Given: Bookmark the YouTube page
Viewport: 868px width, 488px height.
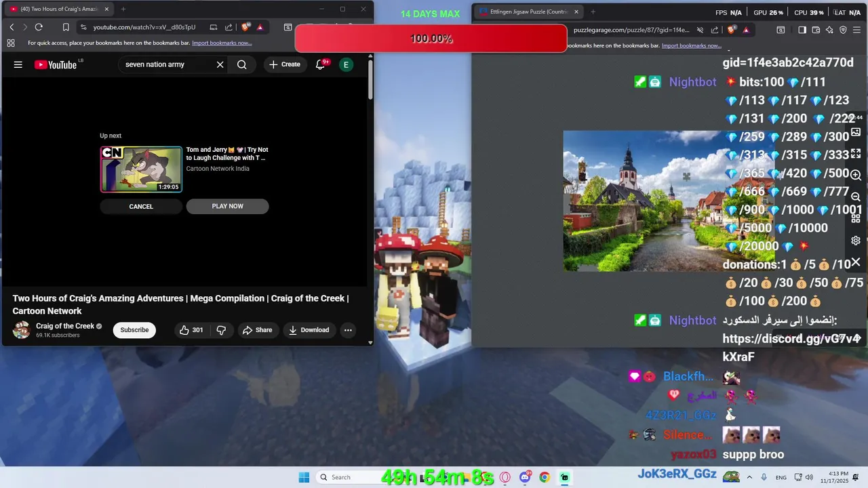Looking at the screenshot, I should pyautogui.click(x=66, y=27).
